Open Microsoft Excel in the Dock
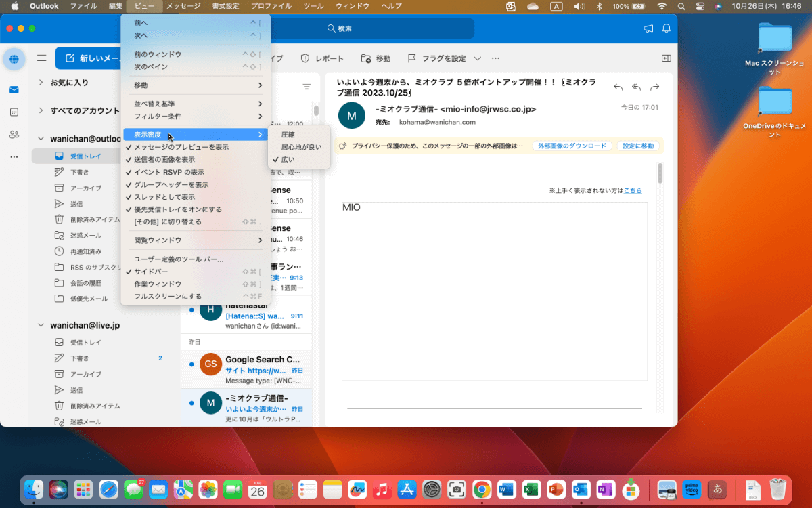Viewport: 812px width, 508px height. 531,489
